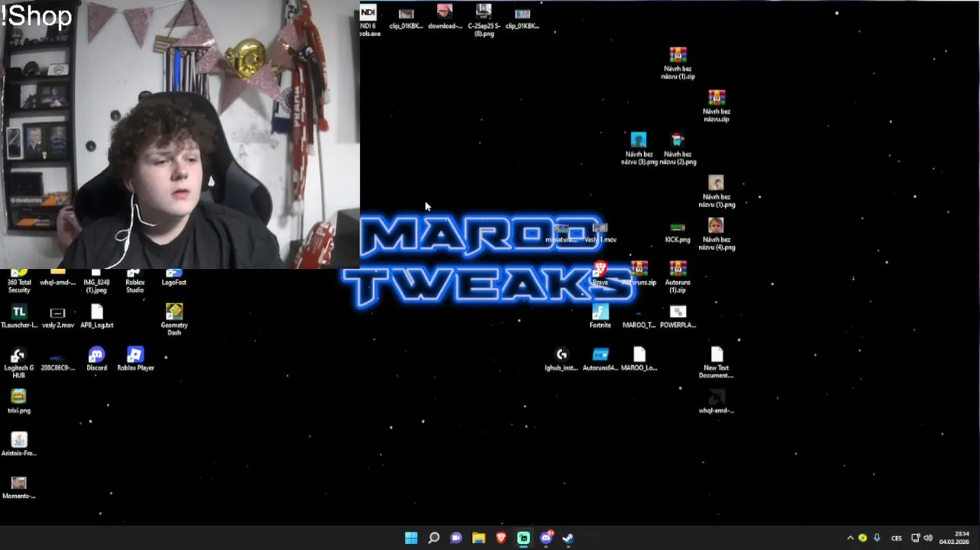Select the download-... image file icon
This screenshot has width=980, height=550.
[445, 17]
